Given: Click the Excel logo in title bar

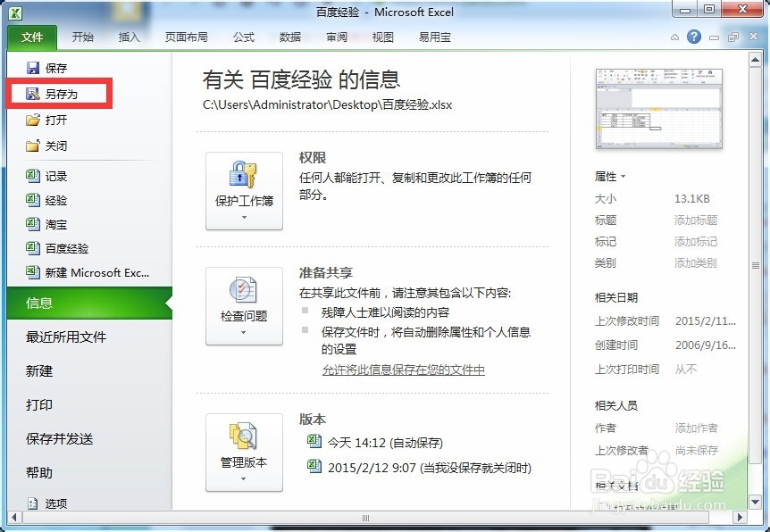Looking at the screenshot, I should click(x=16, y=12).
